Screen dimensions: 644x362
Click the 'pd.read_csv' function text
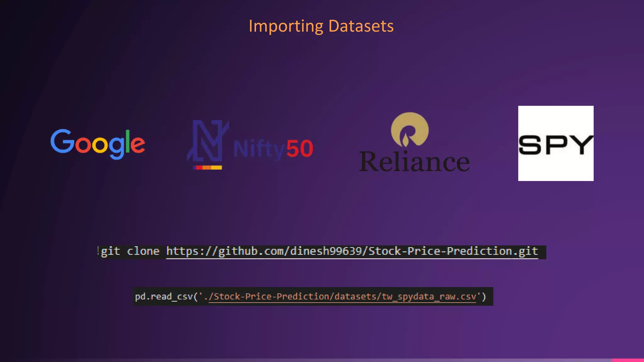[x=164, y=297]
